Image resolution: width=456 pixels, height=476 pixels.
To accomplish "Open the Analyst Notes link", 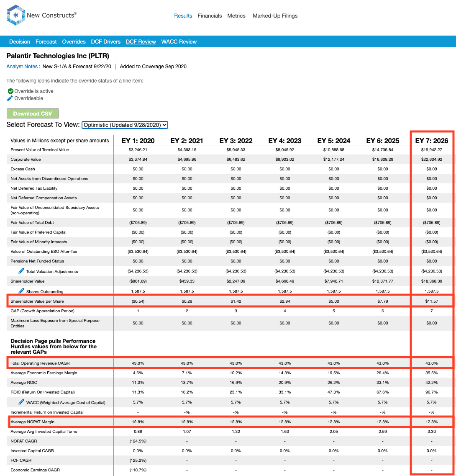I will point(22,67).
